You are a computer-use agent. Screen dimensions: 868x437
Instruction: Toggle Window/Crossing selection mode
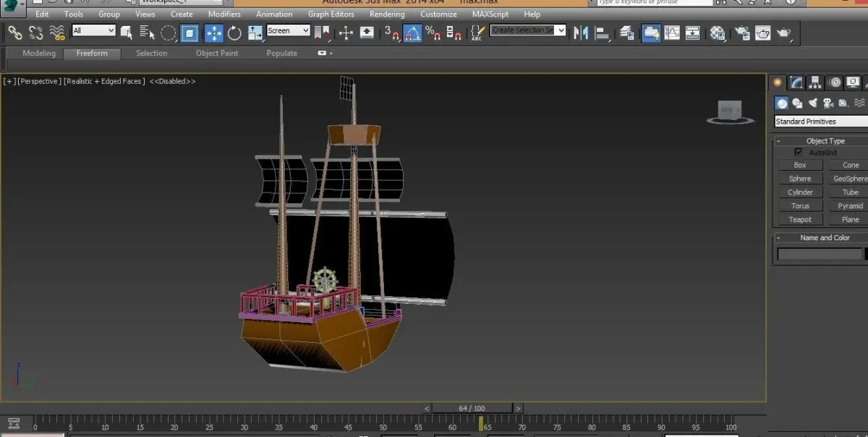coord(190,33)
